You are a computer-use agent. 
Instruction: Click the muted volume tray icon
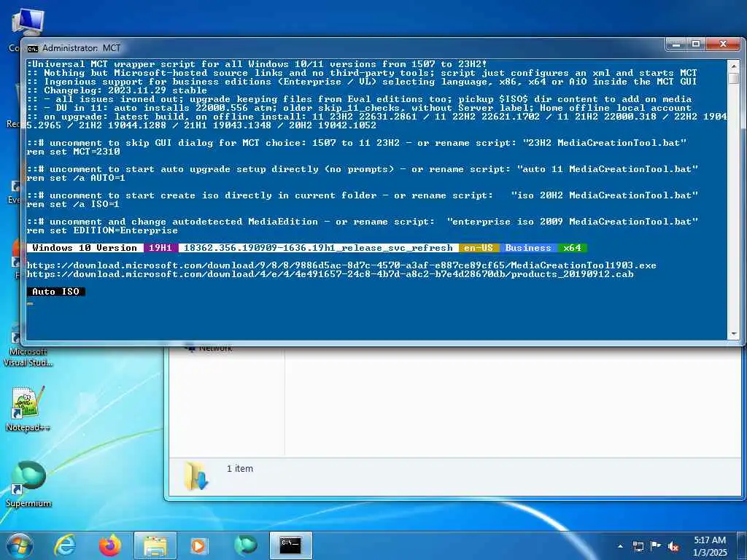coord(673,547)
